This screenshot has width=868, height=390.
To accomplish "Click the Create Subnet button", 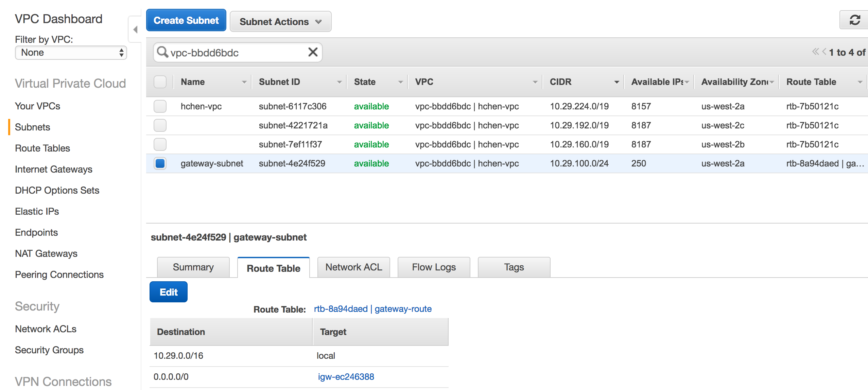I will coord(186,20).
